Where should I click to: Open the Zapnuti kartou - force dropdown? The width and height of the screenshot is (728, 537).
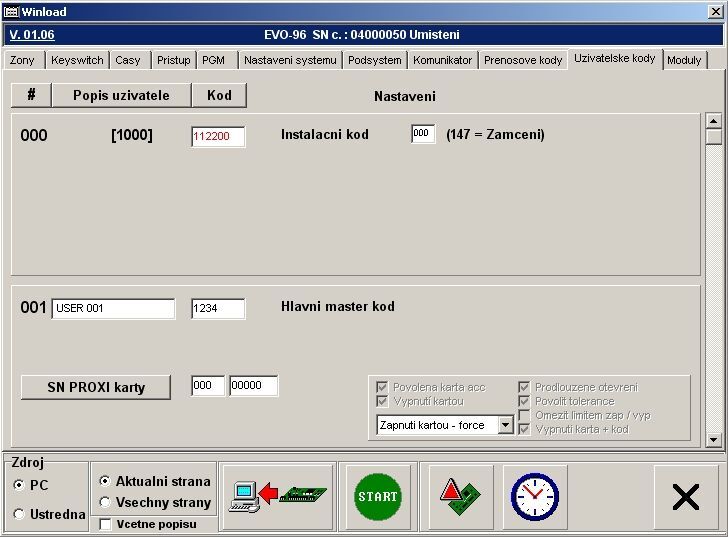(x=505, y=425)
